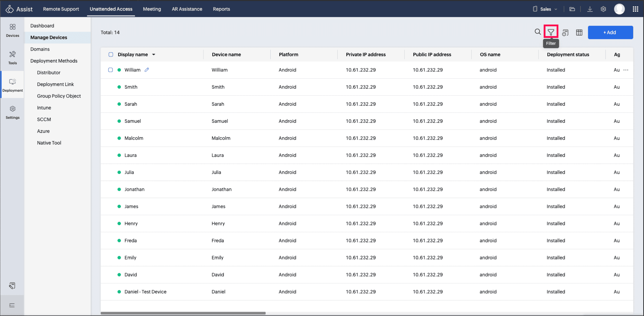
Task: Open the Tools sidebar icon
Action: click(x=13, y=58)
